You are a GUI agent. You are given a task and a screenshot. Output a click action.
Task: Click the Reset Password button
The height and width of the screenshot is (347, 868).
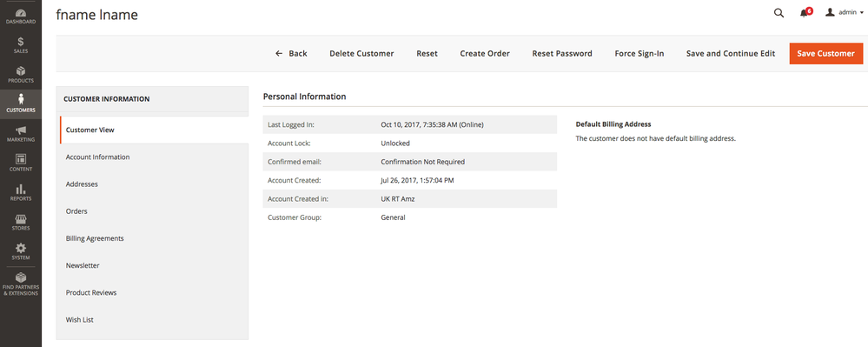tap(562, 53)
